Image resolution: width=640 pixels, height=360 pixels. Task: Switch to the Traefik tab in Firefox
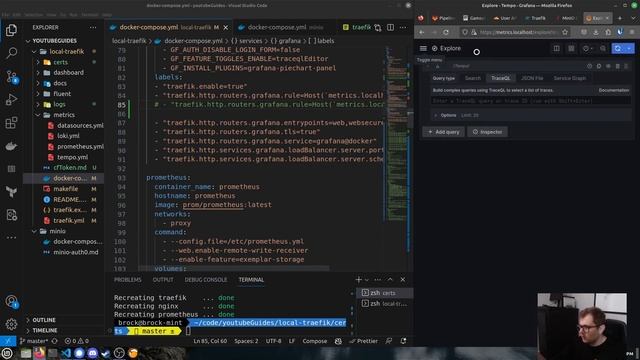[535, 18]
